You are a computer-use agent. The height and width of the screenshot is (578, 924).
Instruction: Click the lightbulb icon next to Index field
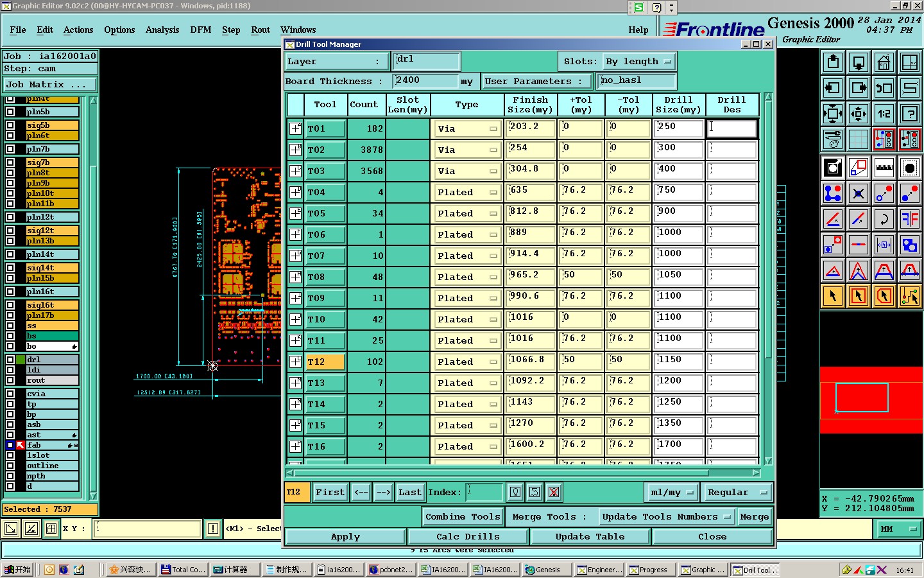[x=515, y=493]
